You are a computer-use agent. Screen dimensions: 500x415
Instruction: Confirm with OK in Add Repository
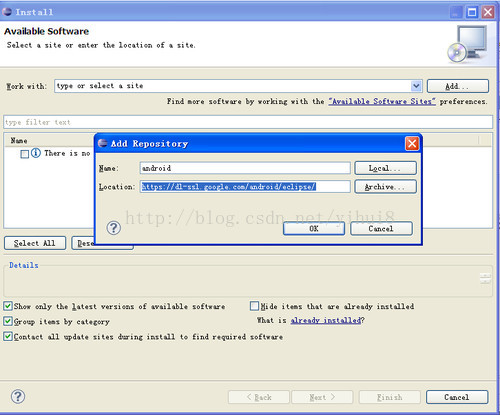314,228
